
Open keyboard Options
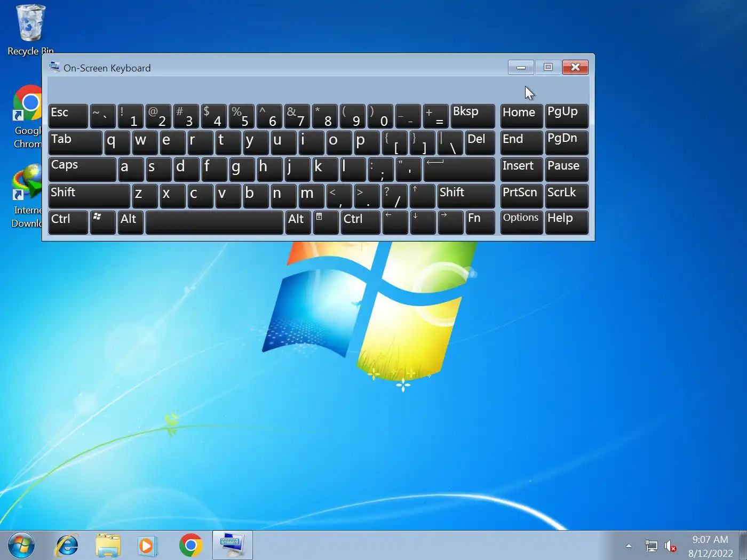pos(521,222)
